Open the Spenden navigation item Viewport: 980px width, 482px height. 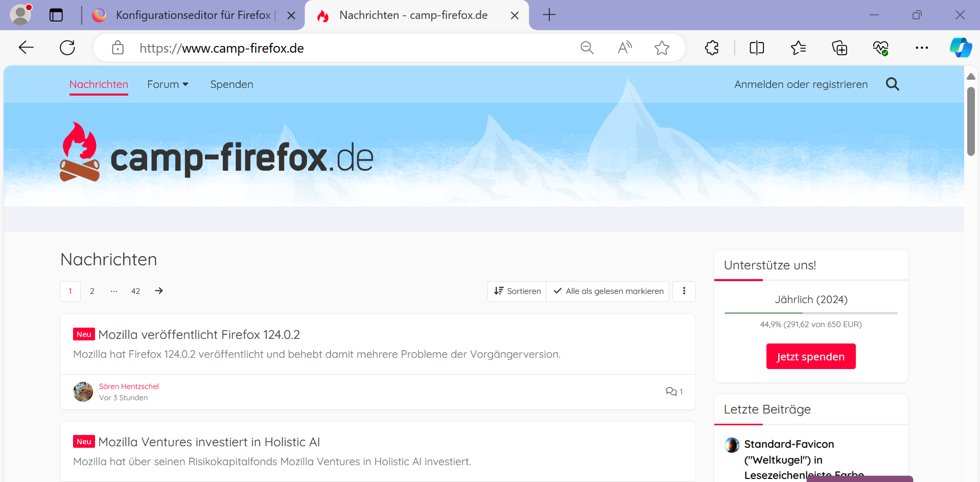pos(231,84)
